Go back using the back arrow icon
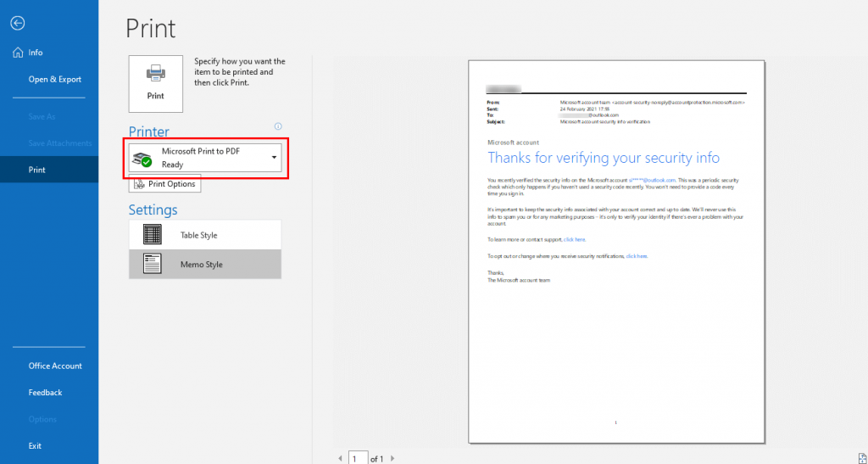This screenshot has width=868, height=464. 18,23
